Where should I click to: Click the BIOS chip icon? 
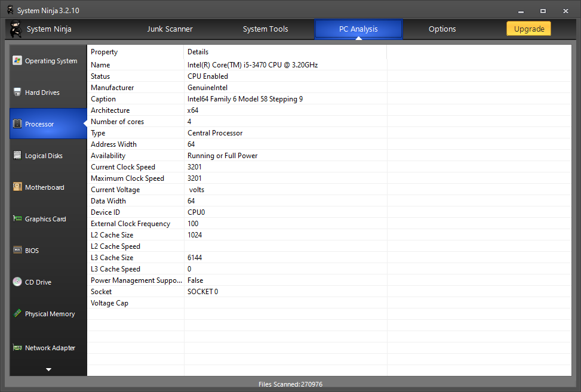click(17, 250)
